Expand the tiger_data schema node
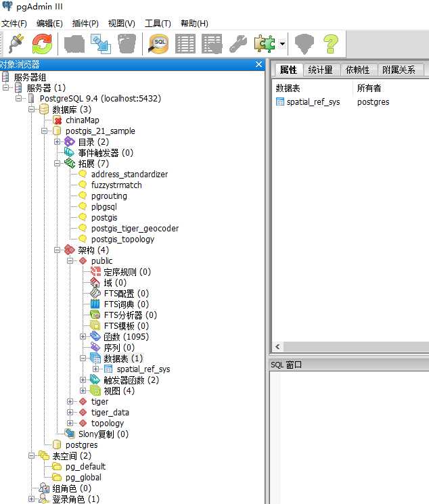429x504 pixels. coord(70,413)
